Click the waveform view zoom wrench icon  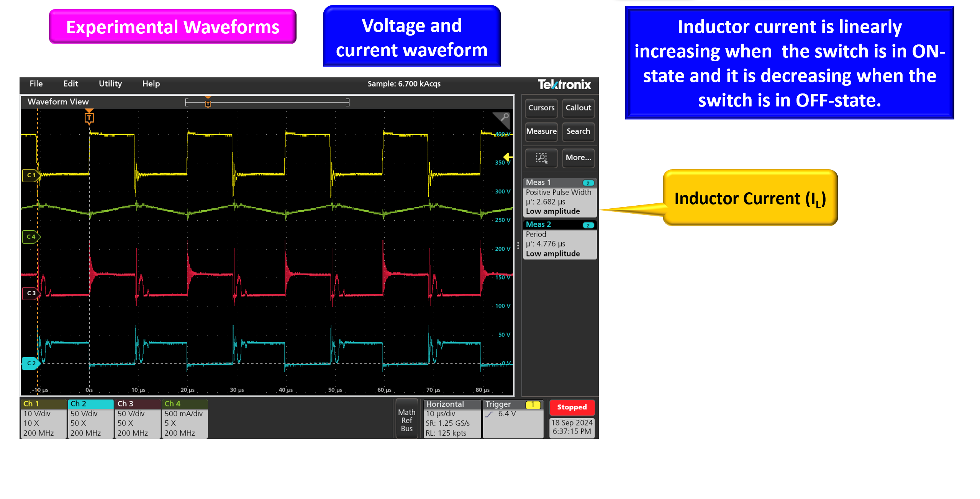pyautogui.click(x=504, y=118)
